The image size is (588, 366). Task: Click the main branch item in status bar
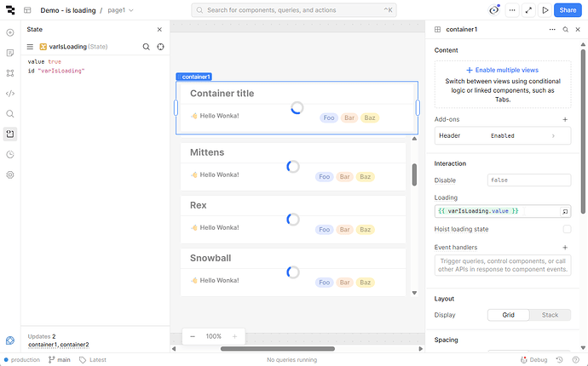pyautogui.click(x=59, y=360)
